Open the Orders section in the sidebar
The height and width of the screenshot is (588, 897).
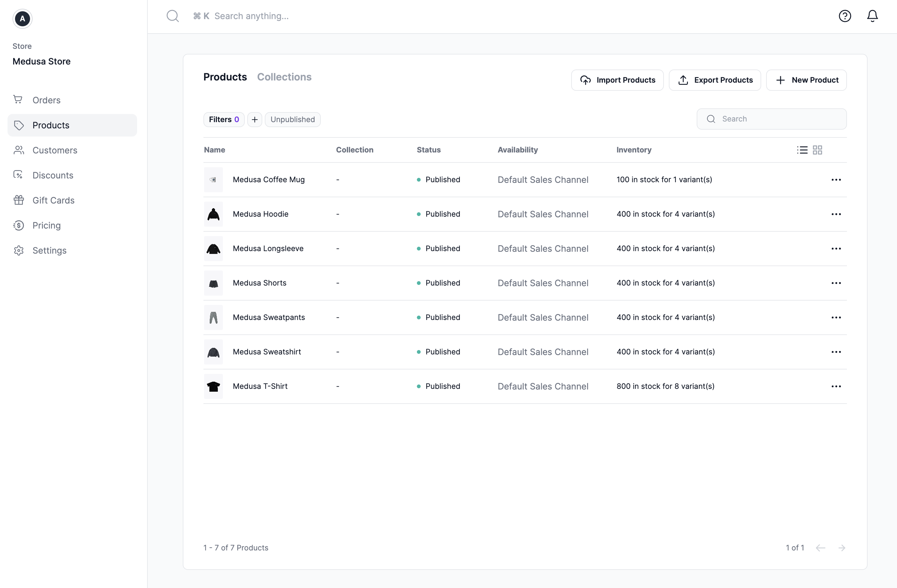click(x=46, y=100)
